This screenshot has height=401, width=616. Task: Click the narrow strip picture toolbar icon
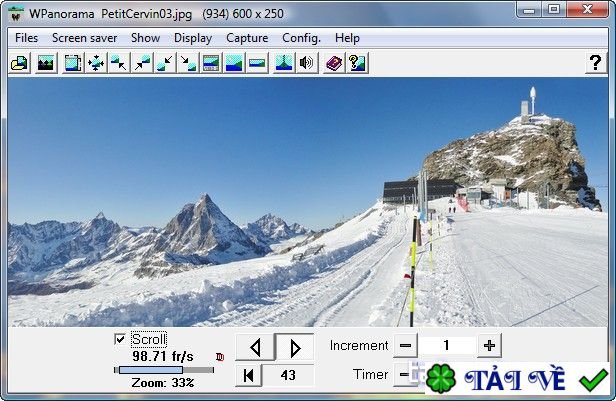tap(257, 63)
